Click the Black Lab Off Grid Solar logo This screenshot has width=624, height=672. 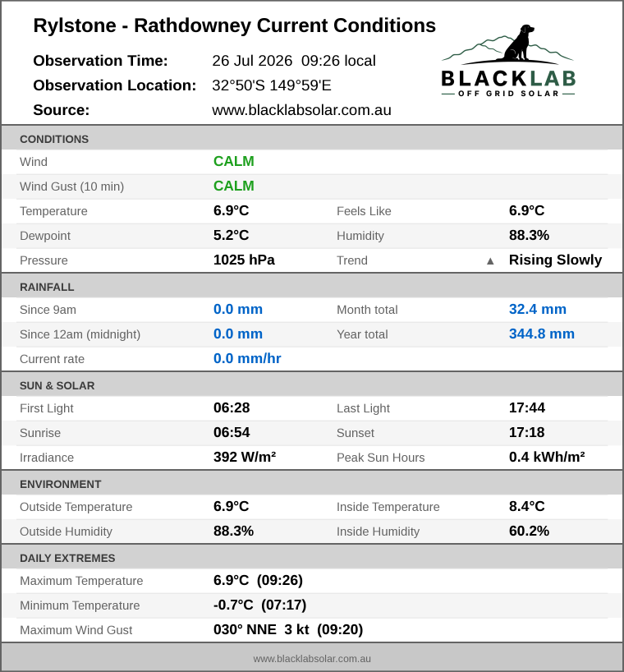508,61
